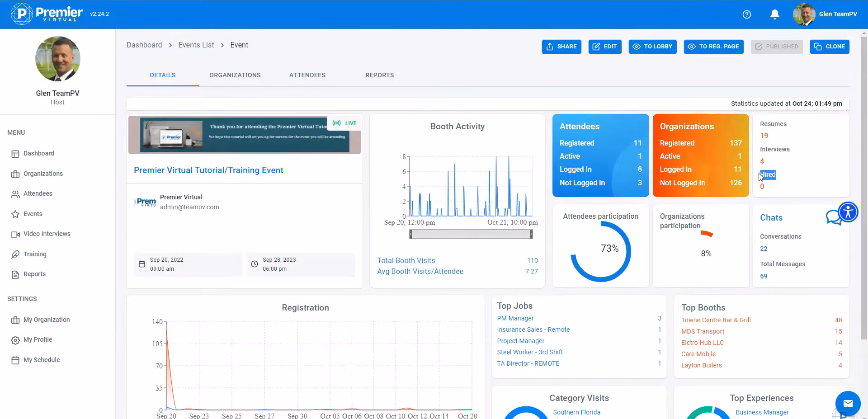Image resolution: width=868 pixels, height=419 pixels.
Task: Click the Booth Activity time range slider
Action: (x=471, y=234)
